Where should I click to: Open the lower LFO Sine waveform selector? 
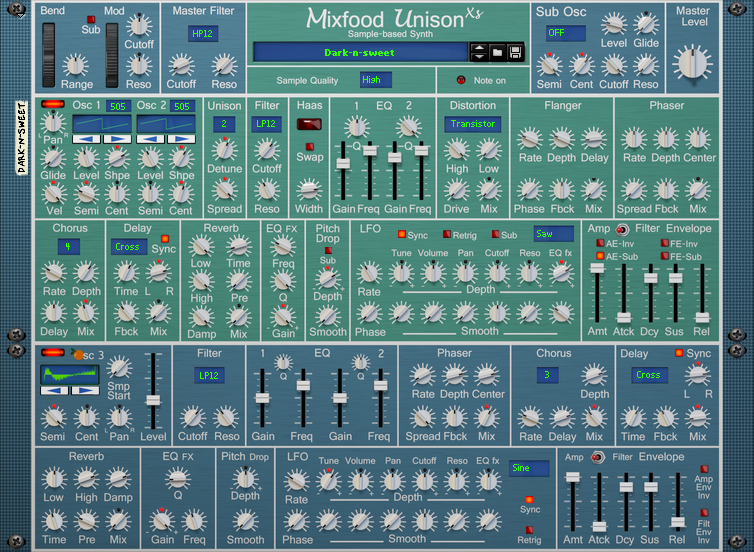(529, 468)
